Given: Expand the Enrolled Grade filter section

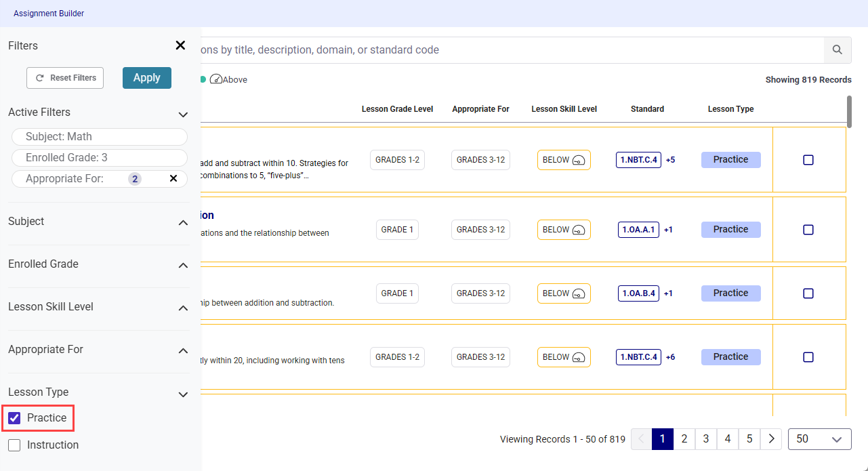Looking at the screenshot, I should coord(183,266).
